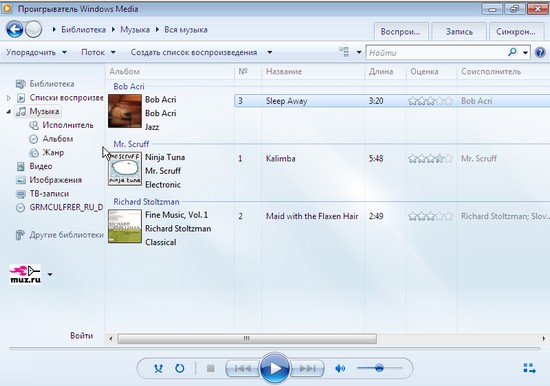Click the playback seek bar
Screen dimensions: 550x386
(x=275, y=349)
